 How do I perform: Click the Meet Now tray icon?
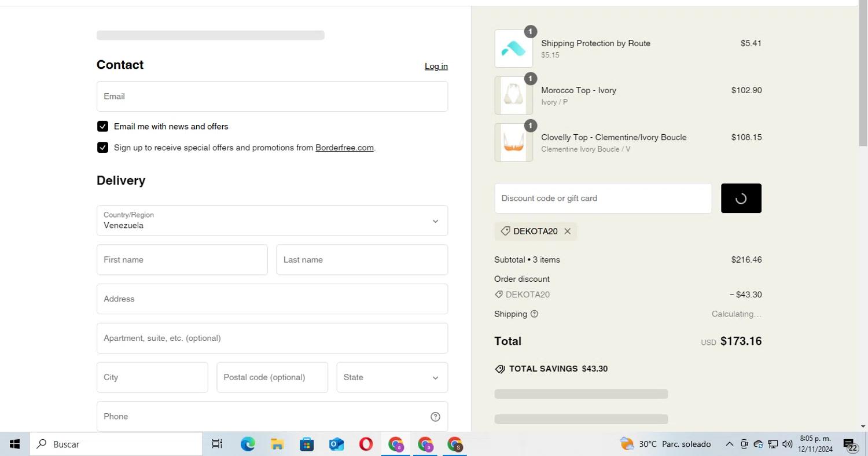click(744, 444)
